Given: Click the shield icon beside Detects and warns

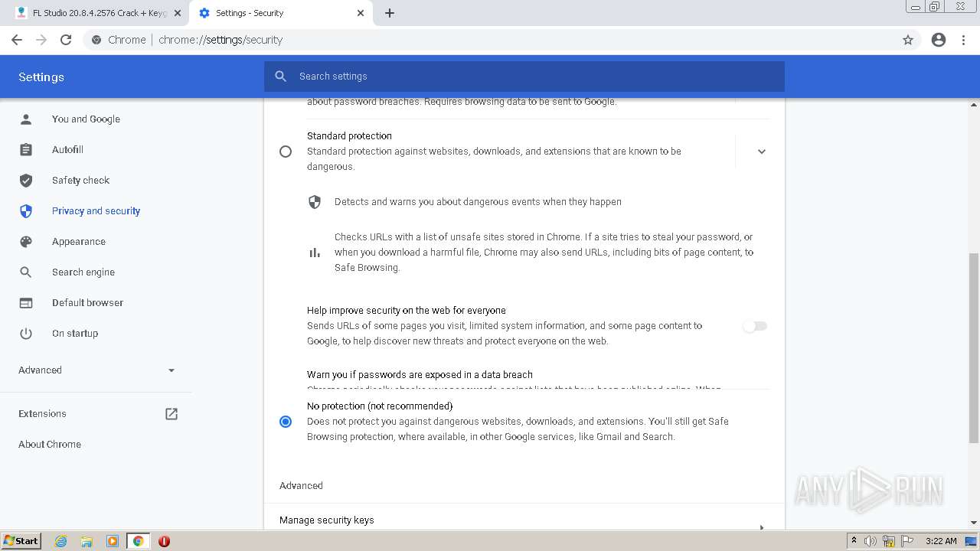Looking at the screenshot, I should click(x=315, y=202).
